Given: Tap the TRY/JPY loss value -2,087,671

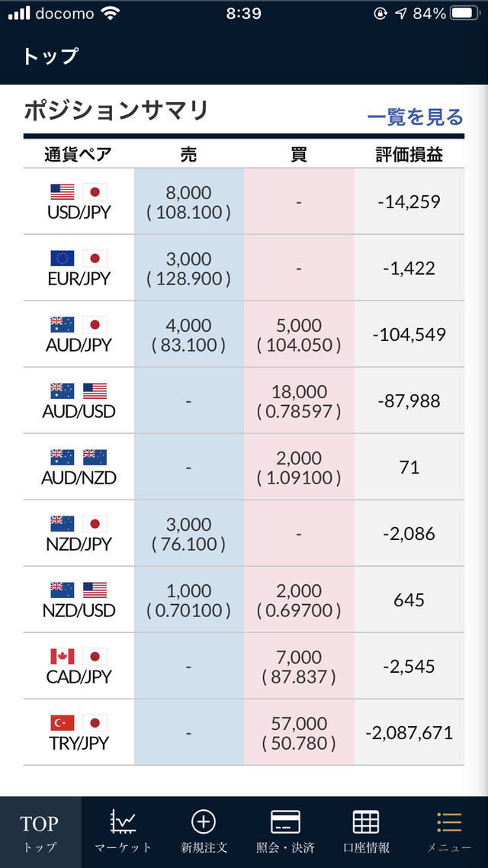Looking at the screenshot, I should tap(409, 733).
